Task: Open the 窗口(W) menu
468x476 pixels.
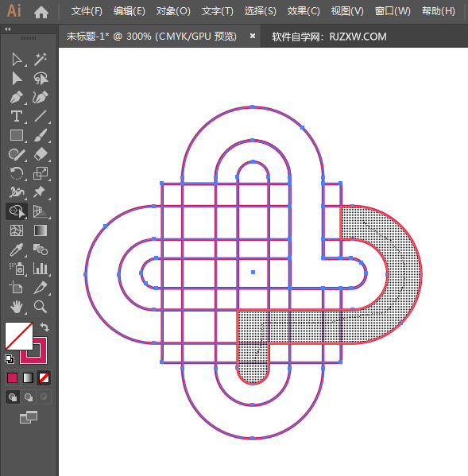Action: point(393,12)
